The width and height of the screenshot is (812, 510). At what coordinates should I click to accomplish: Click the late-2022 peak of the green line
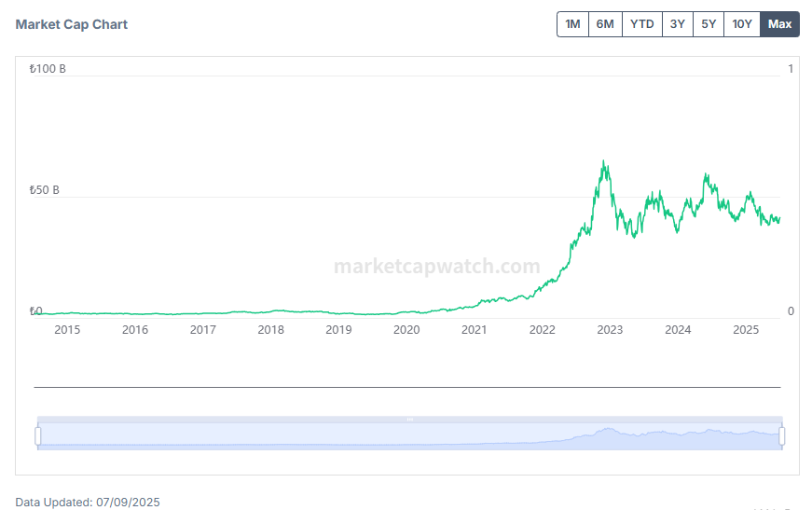[x=604, y=162]
